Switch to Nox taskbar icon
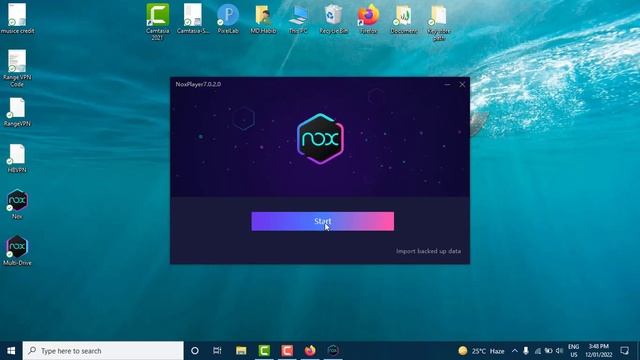 click(x=333, y=351)
